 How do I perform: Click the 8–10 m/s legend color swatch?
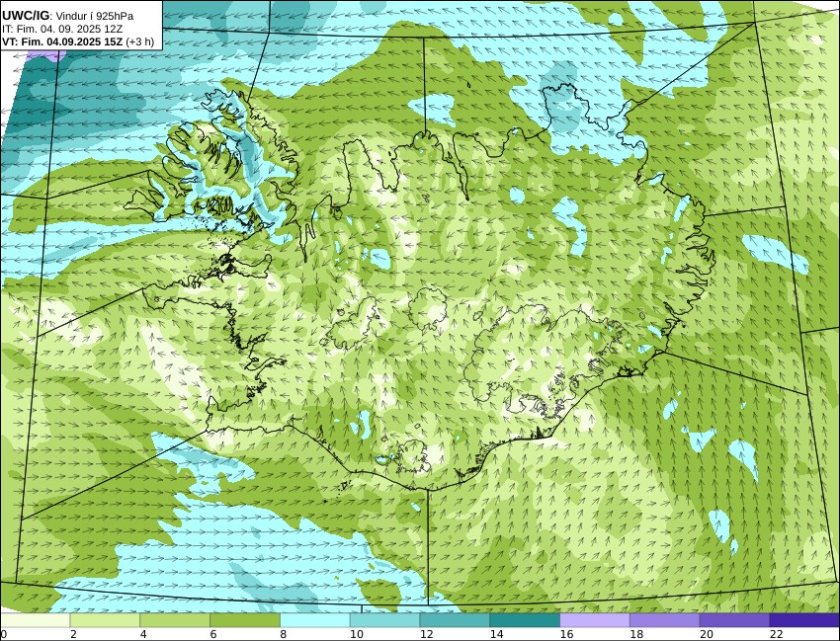(x=315, y=620)
